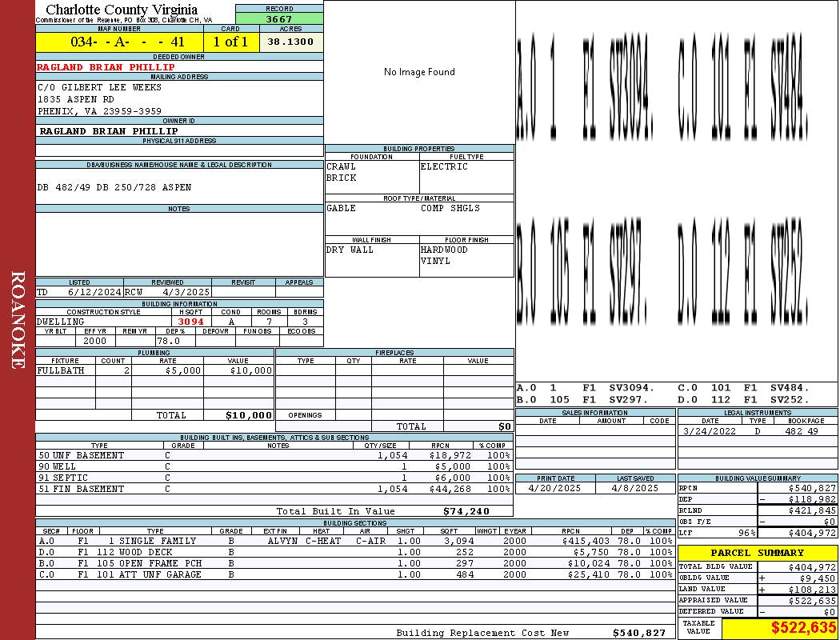Click LAND VALUE $108,213

tap(812, 589)
